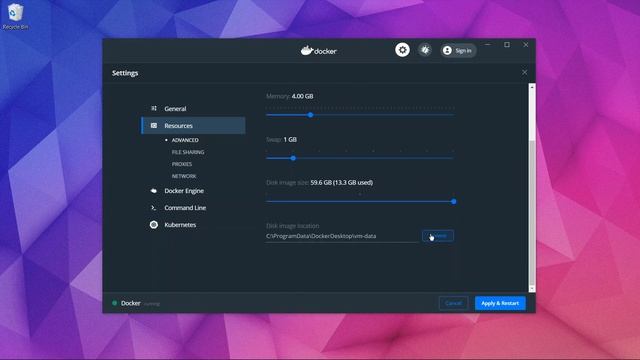Click the scrollbar down arrow

coord(532,289)
